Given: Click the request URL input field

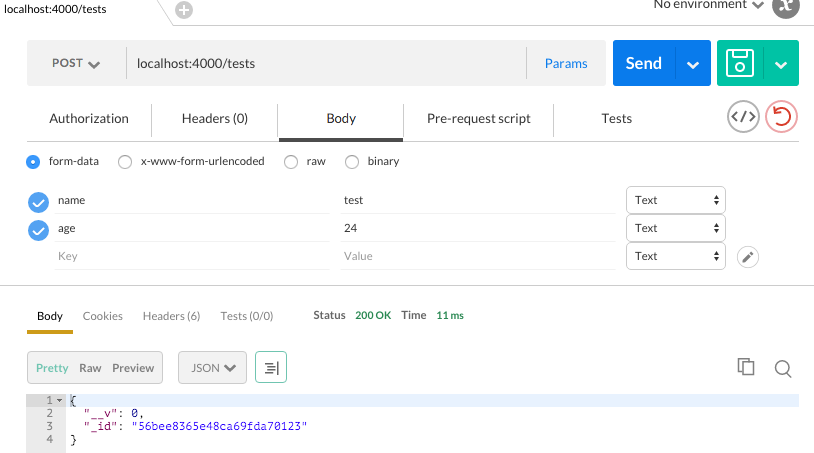Looking at the screenshot, I should [x=326, y=63].
